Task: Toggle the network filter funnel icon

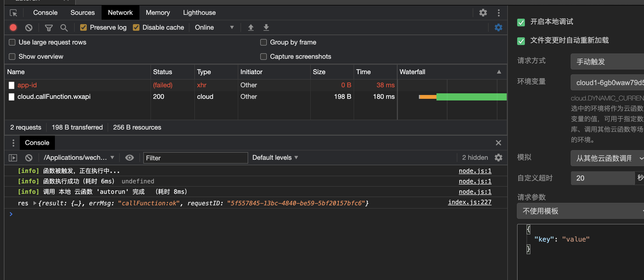Action: point(49,27)
